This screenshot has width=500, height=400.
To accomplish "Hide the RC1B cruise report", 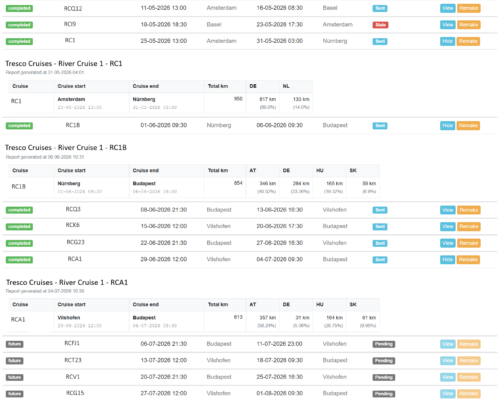I will point(447,126).
